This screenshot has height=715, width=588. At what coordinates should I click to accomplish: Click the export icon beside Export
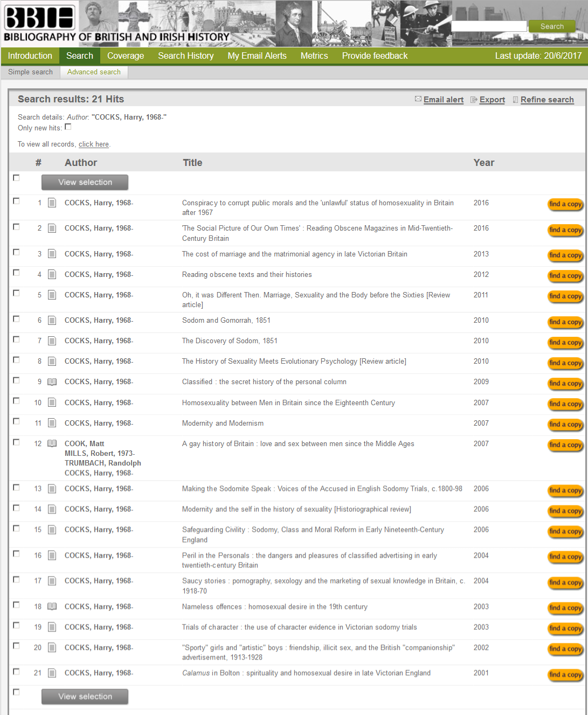coord(474,100)
